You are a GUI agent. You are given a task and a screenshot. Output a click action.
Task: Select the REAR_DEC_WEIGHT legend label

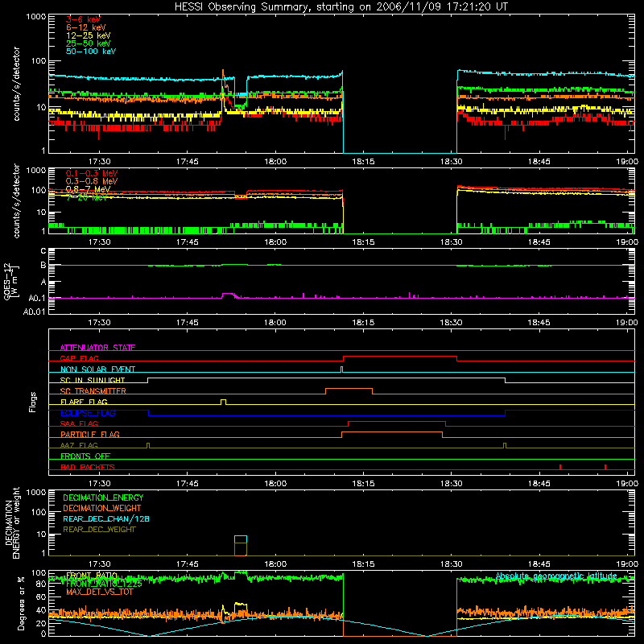pos(99,530)
